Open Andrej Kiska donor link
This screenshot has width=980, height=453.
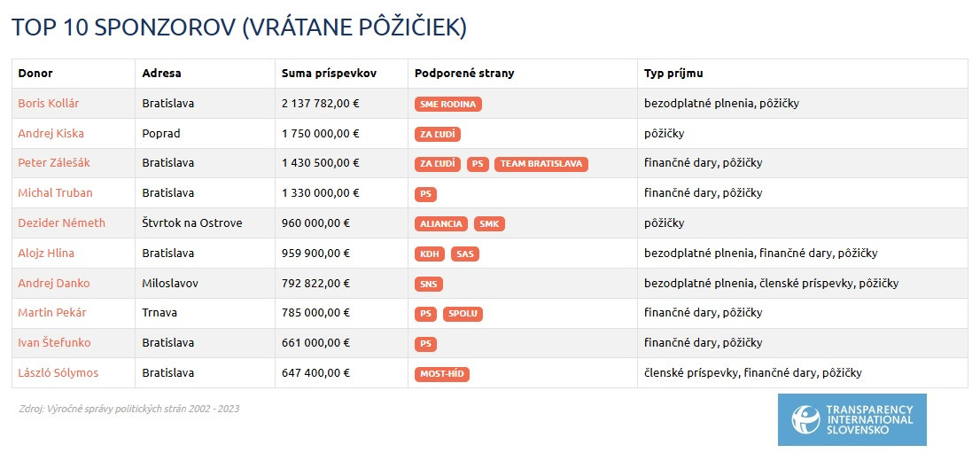point(51,134)
